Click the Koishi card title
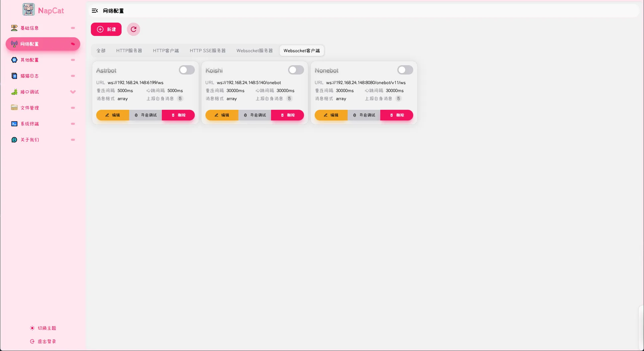 coord(214,71)
